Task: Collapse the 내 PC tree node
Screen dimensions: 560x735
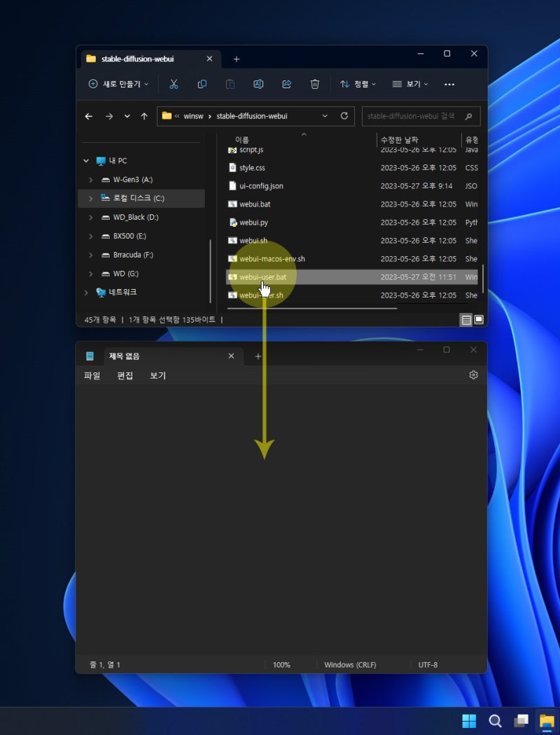Action: [x=86, y=161]
